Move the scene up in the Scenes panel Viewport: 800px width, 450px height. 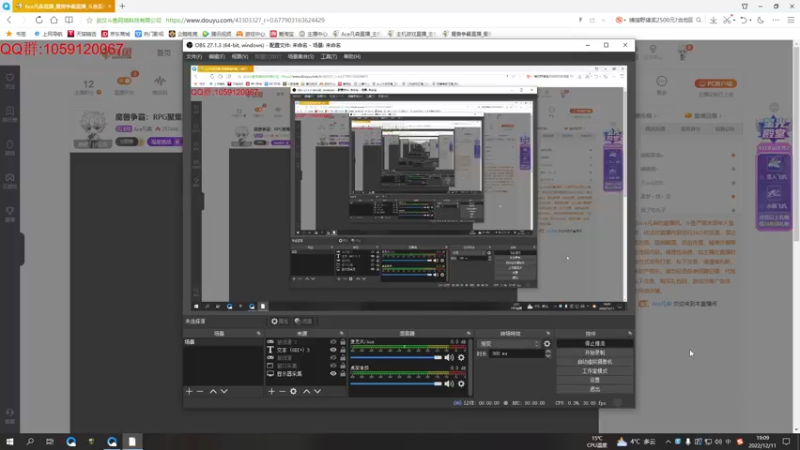(213, 391)
